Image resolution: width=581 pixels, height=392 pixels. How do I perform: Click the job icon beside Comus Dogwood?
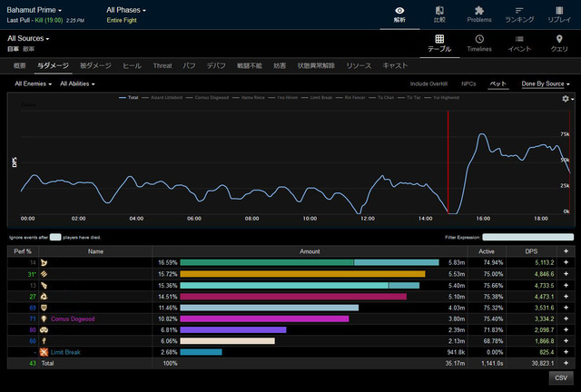pyautogui.click(x=44, y=318)
